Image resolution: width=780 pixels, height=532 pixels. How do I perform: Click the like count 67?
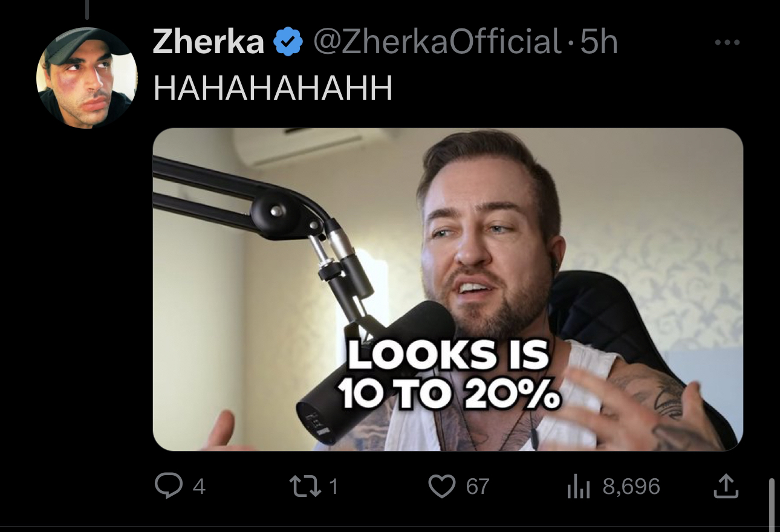coord(478,487)
